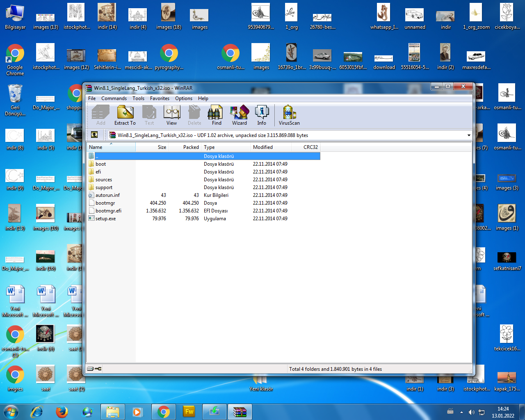Open the Tools menu
This screenshot has height=420, width=525.
pyautogui.click(x=138, y=98)
